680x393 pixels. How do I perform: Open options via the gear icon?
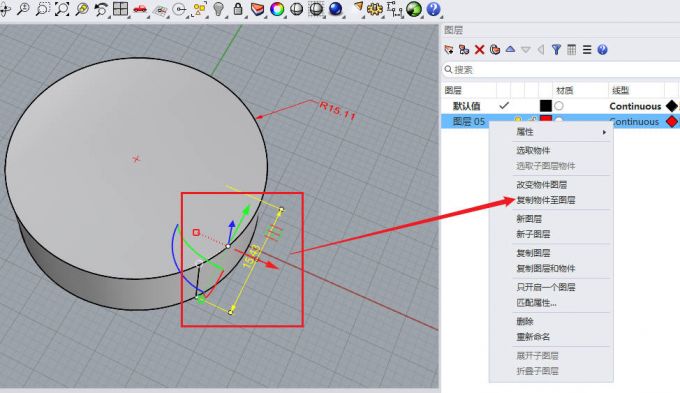374,9
